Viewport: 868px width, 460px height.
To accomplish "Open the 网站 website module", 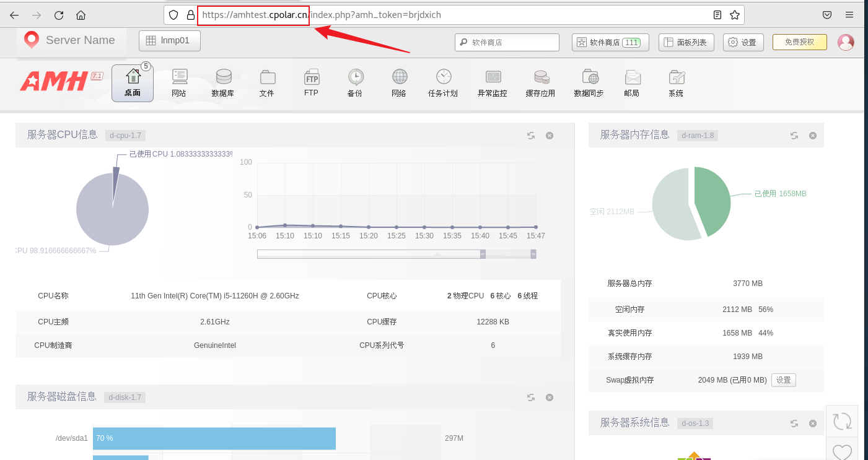I will pos(179,83).
